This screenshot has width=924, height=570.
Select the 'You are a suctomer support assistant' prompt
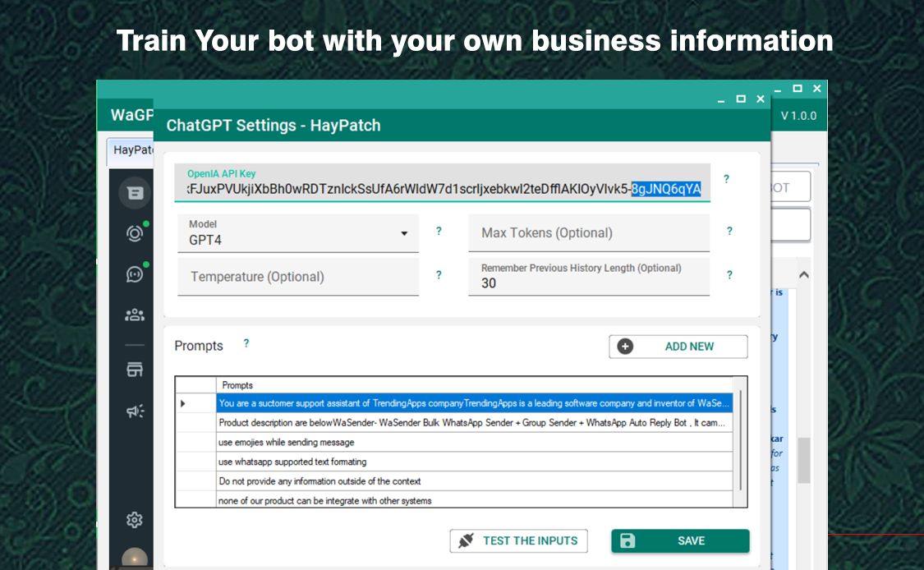[475, 403]
